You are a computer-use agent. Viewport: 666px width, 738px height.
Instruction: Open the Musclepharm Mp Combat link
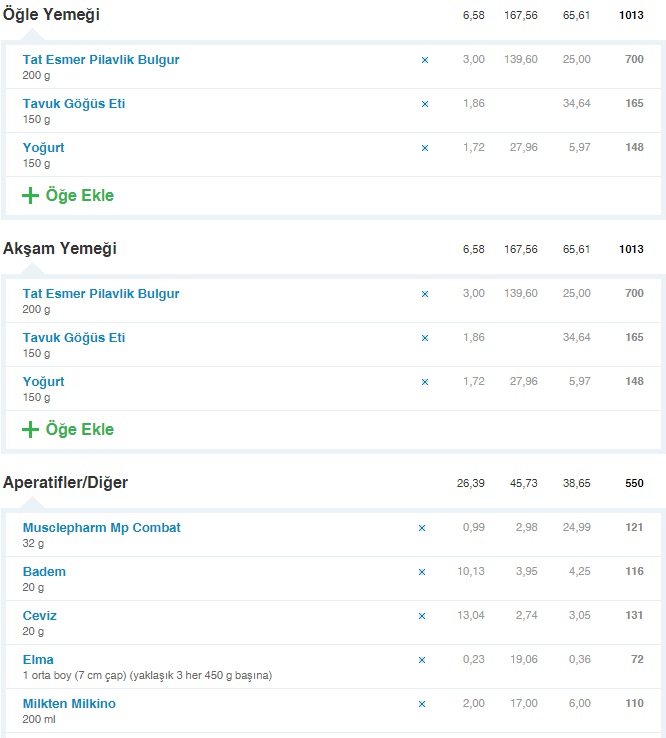(x=102, y=528)
